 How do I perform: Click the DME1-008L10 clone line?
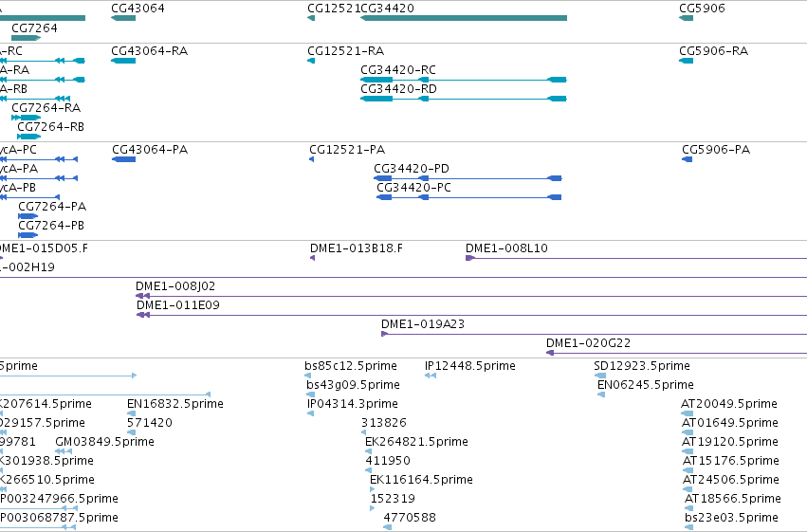(636, 258)
